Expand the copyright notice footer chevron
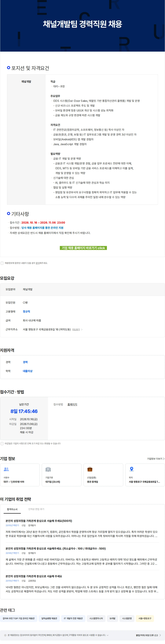165x644 pixels. click(108, 635)
